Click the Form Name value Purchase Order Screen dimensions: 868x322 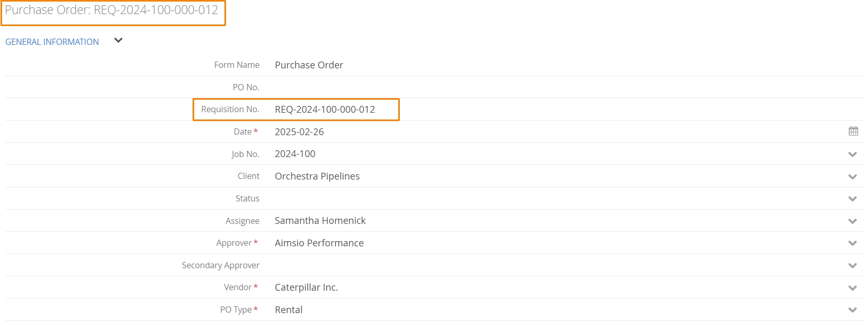tap(308, 65)
